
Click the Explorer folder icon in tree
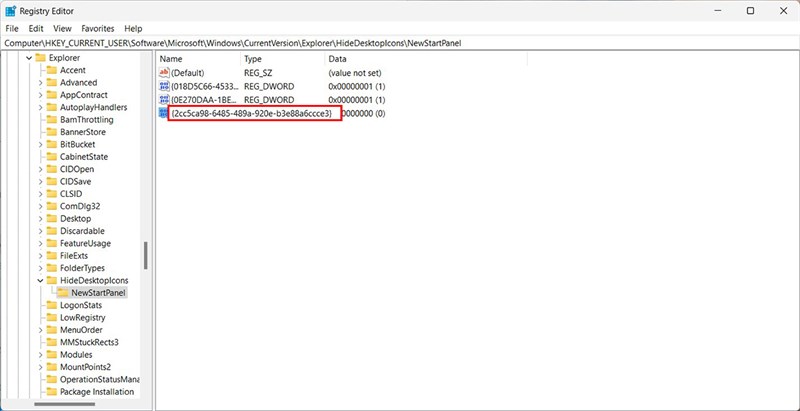tap(40, 58)
